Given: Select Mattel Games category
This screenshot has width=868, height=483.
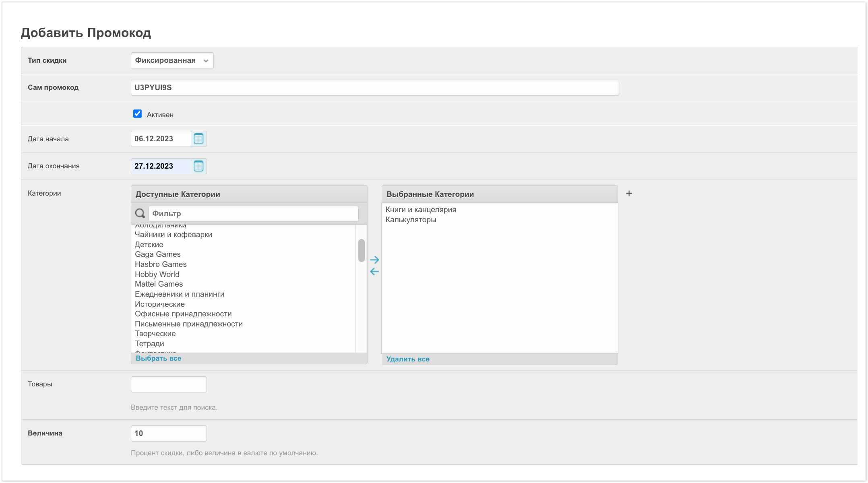Looking at the screenshot, I should coord(159,284).
